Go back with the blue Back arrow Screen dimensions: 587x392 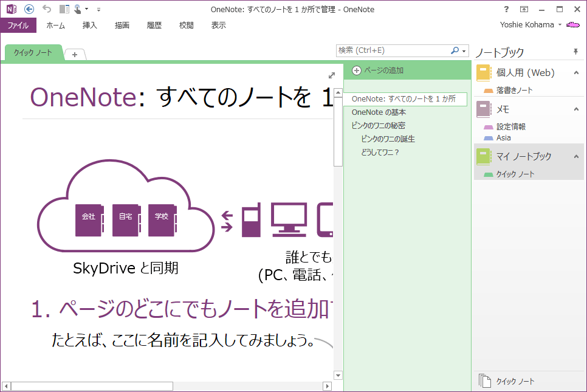[x=29, y=9]
